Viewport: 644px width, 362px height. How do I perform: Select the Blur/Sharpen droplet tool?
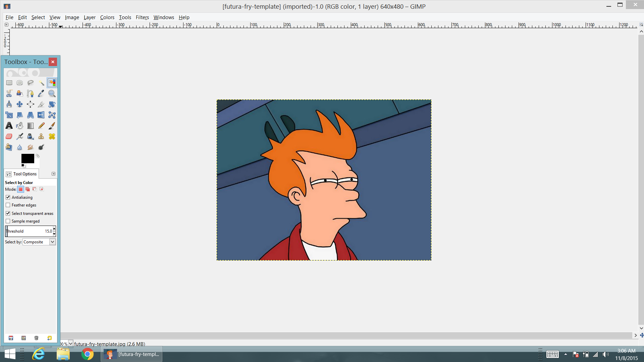pyautogui.click(x=20, y=147)
